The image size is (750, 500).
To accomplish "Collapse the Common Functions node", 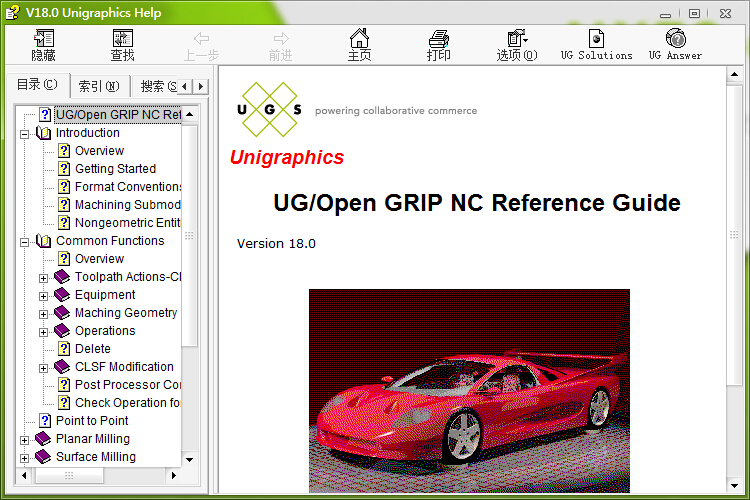I will click(25, 241).
